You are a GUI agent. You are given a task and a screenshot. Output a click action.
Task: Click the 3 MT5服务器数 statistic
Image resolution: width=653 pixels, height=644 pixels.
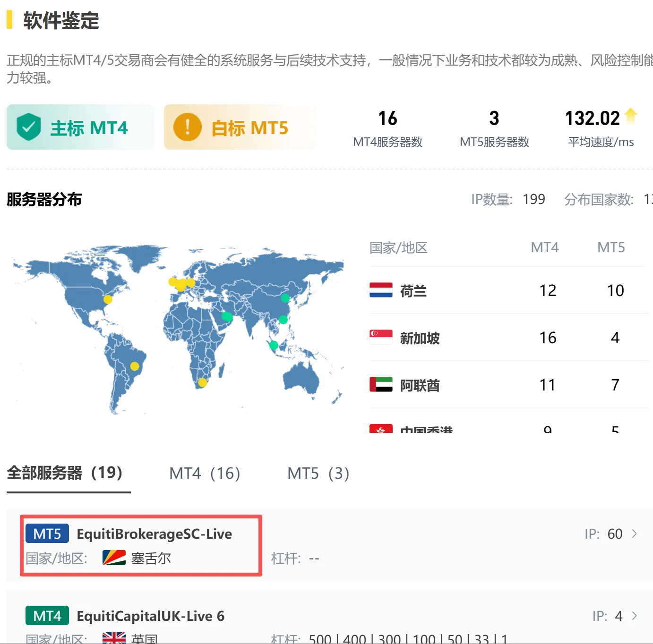pyautogui.click(x=494, y=128)
